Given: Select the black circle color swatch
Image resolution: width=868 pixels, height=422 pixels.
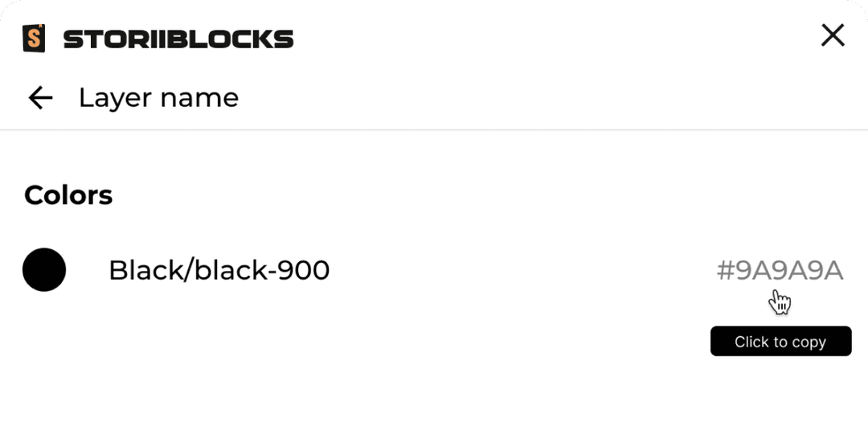Looking at the screenshot, I should click(44, 270).
